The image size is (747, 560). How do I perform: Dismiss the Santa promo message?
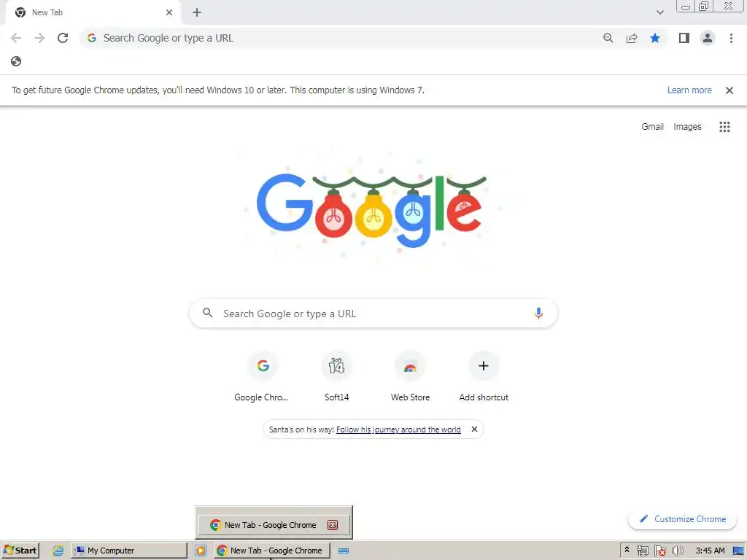(474, 429)
